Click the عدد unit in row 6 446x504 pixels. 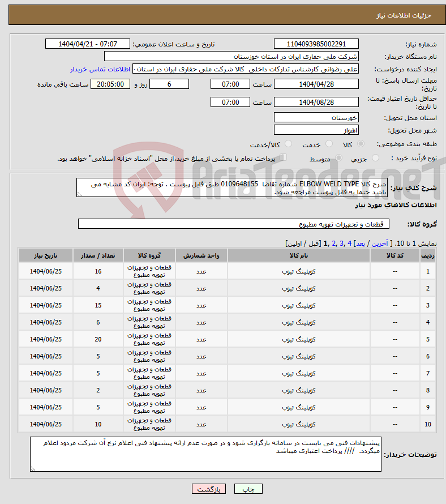201,356
